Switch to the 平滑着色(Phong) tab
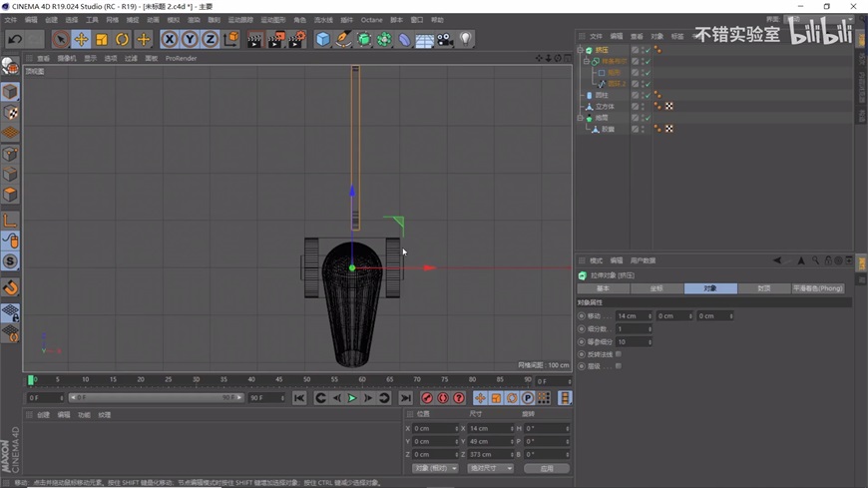The width and height of the screenshot is (868, 488). [817, 288]
